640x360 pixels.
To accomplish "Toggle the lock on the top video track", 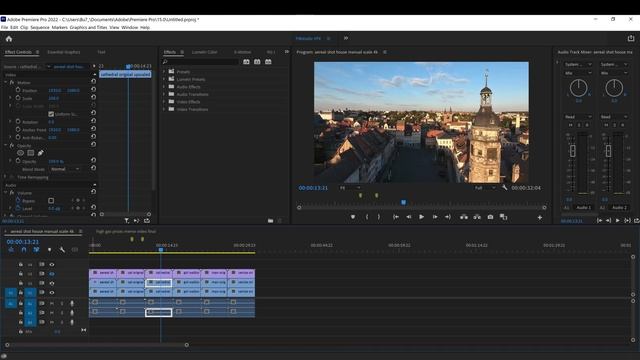I will (x=20, y=264).
